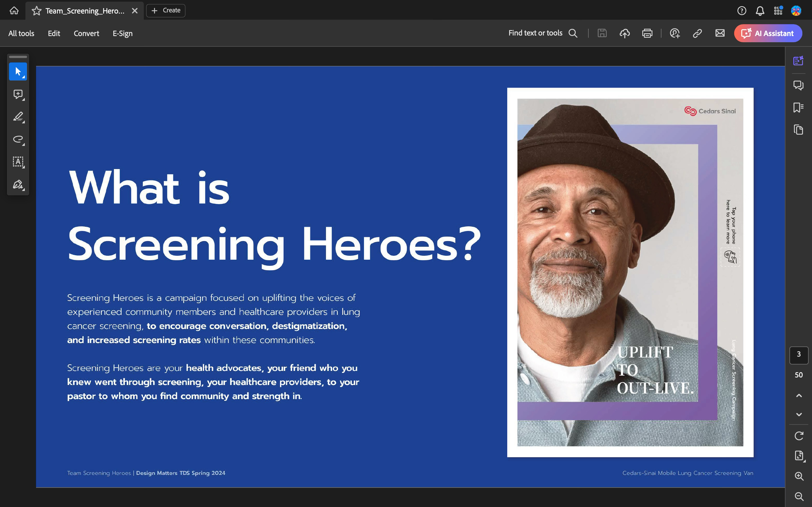Image resolution: width=812 pixels, height=507 pixels.
Task: Open the Bookmarks panel
Action: pyautogui.click(x=798, y=107)
